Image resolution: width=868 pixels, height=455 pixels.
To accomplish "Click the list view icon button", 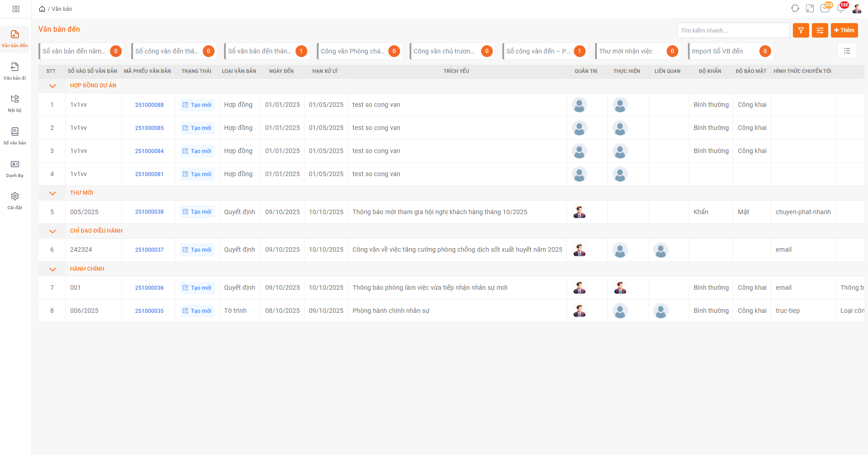I will click(x=847, y=51).
